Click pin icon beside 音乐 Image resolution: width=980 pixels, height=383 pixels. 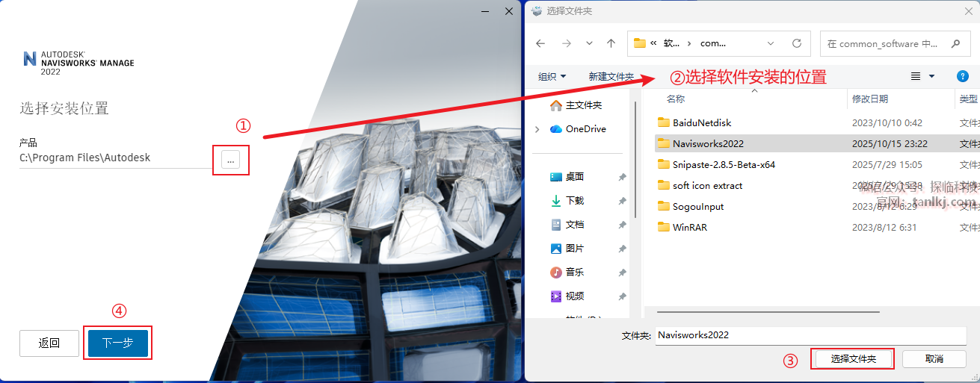(x=622, y=273)
